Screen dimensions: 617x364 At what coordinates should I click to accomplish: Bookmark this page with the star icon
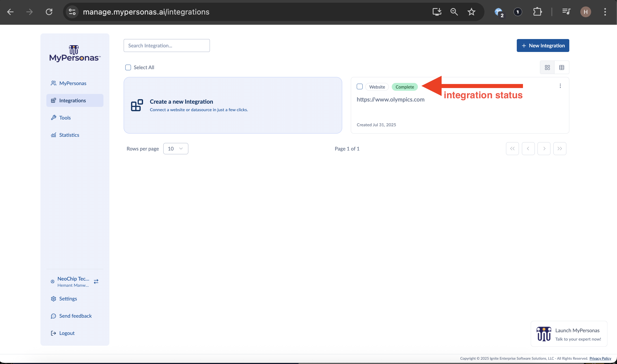point(472,12)
